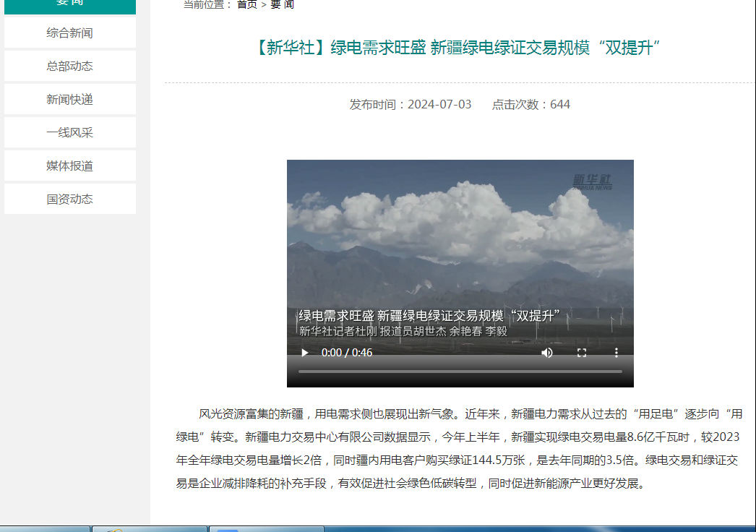The height and width of the screenshot is (532, 756).
Task: Click the reporter credit line 新华社记者杜刚
Action: 403,331
